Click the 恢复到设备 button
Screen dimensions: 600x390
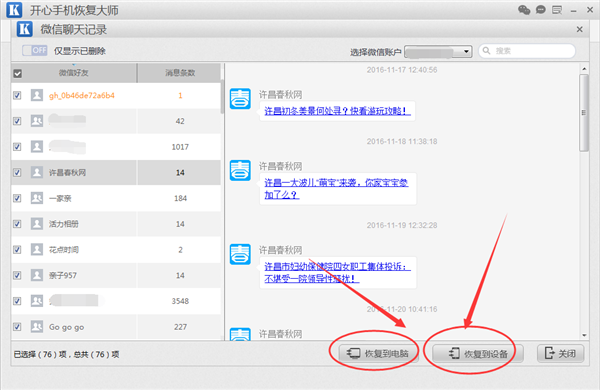[x=478, y=353]
